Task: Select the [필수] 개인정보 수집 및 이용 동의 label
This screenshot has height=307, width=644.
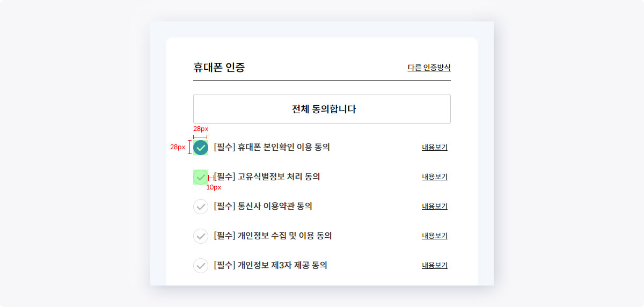Action: [x=273, y=236]
